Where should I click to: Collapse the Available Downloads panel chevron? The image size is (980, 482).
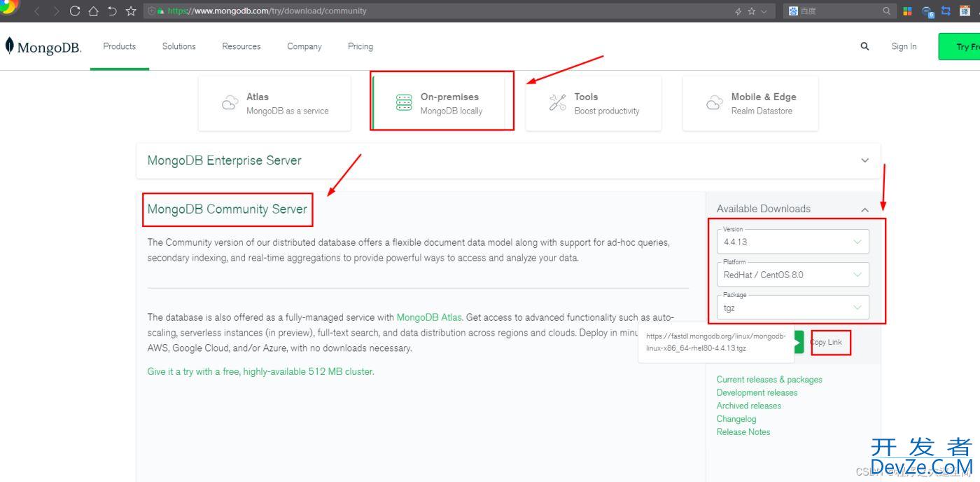864,209
